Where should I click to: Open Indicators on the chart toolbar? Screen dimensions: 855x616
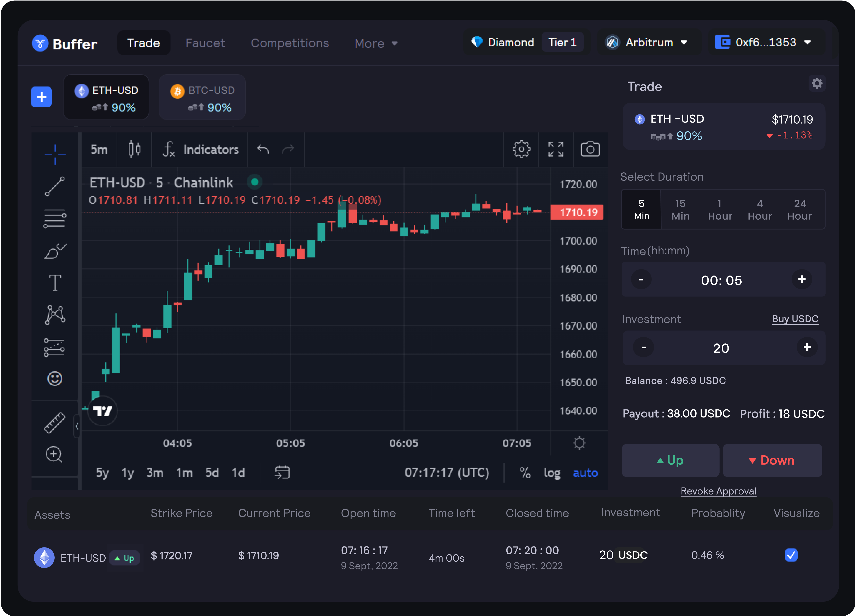[200, 149]
